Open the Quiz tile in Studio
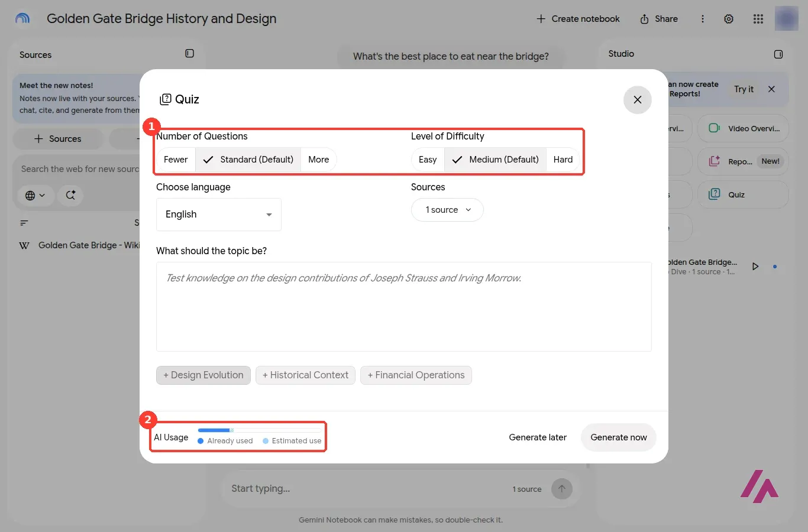 743,194
